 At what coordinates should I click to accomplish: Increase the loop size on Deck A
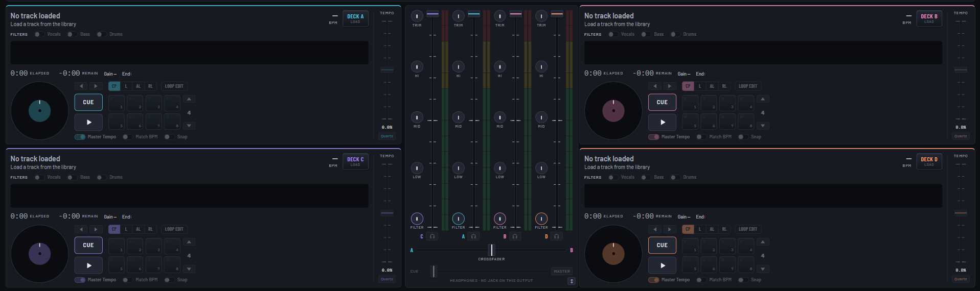tap(189, 99)
